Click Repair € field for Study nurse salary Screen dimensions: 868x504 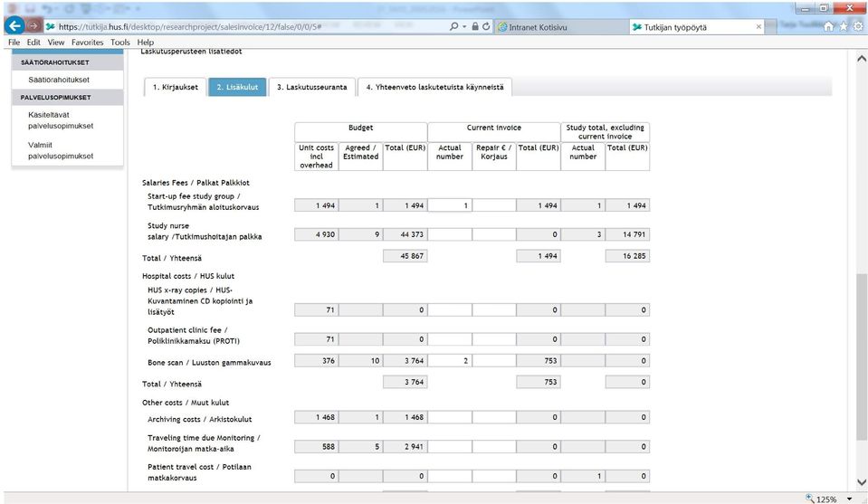494,234
